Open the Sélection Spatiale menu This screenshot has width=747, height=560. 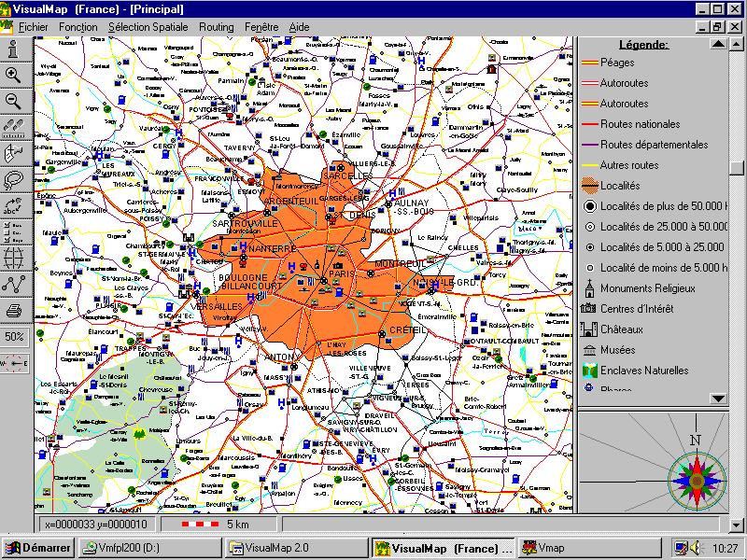tap(148, 27)
